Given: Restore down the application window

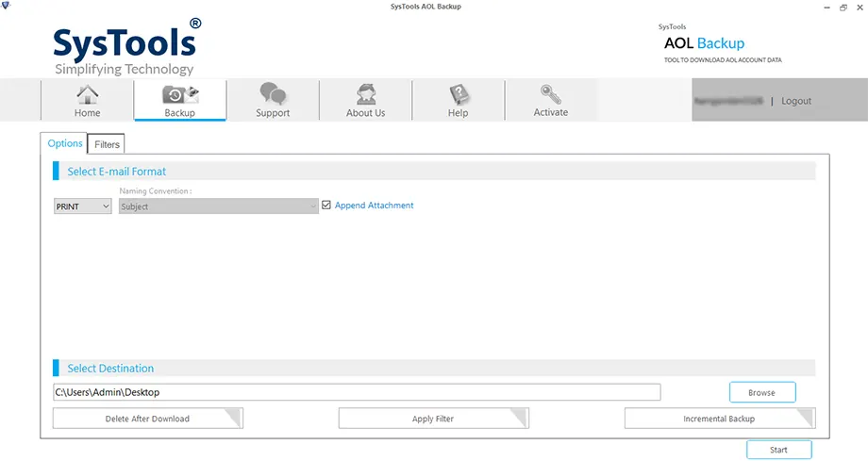Looking at the screenshot, I should [x=843, y=8].
